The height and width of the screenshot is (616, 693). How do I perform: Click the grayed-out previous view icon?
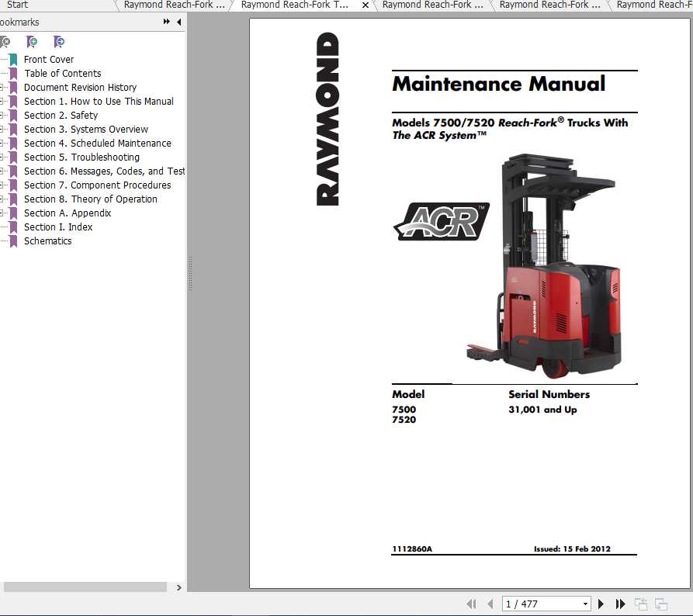tap(641, 604)
